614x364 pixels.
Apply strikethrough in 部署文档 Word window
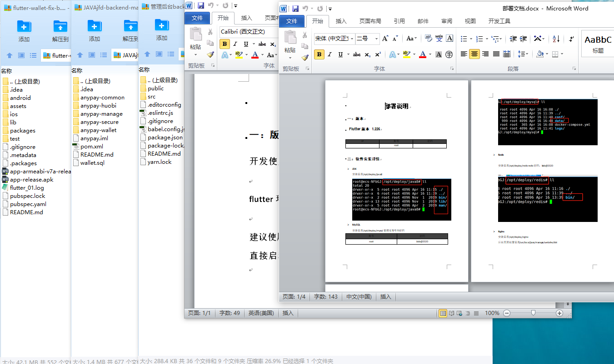pos(357,54)
